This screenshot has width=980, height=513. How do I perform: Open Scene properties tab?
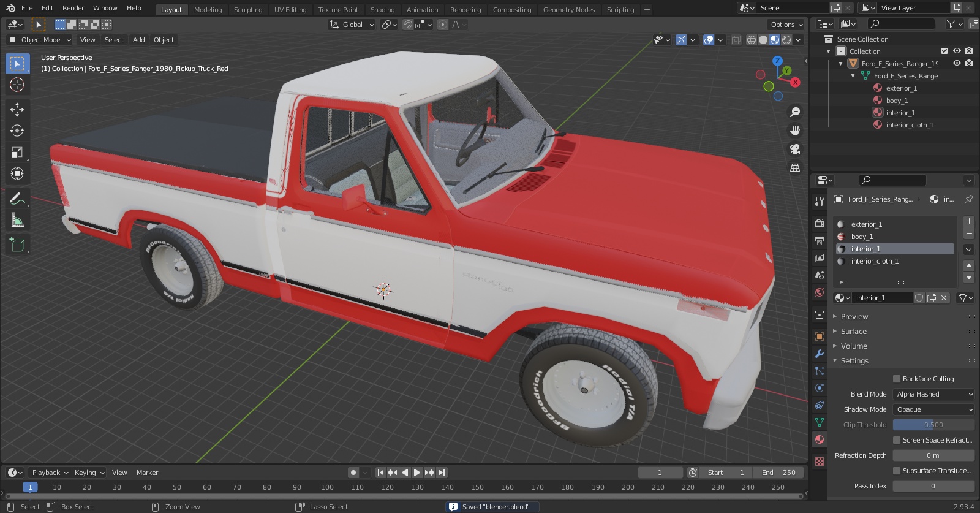tap(820, 275)
